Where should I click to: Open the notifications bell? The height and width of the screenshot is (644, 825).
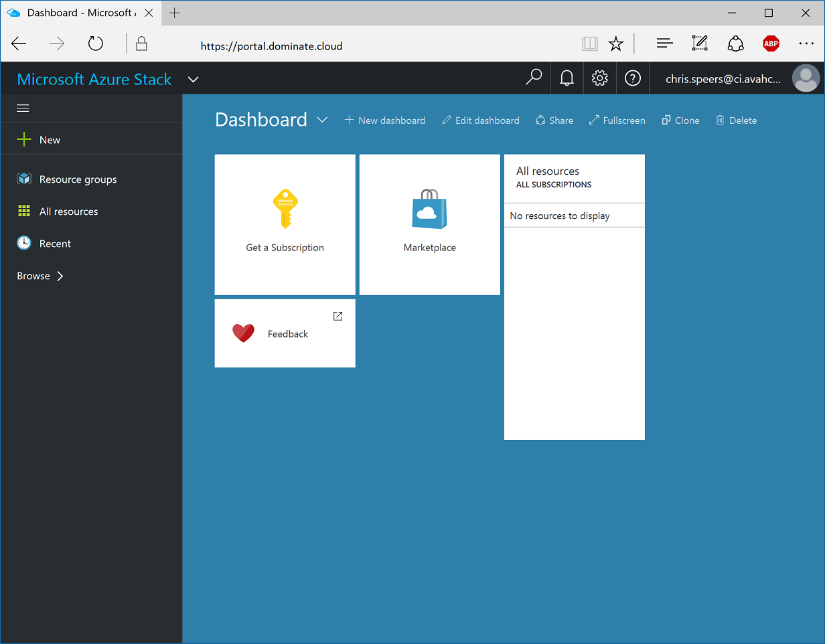pyautogui.click(x=567, y=78)
